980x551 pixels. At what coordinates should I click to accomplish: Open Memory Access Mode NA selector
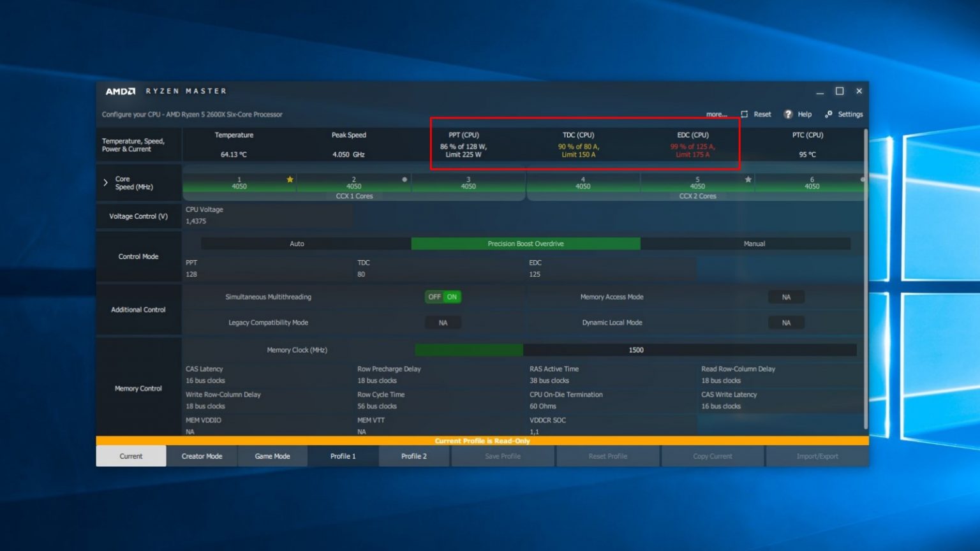[x=786, y=297]
